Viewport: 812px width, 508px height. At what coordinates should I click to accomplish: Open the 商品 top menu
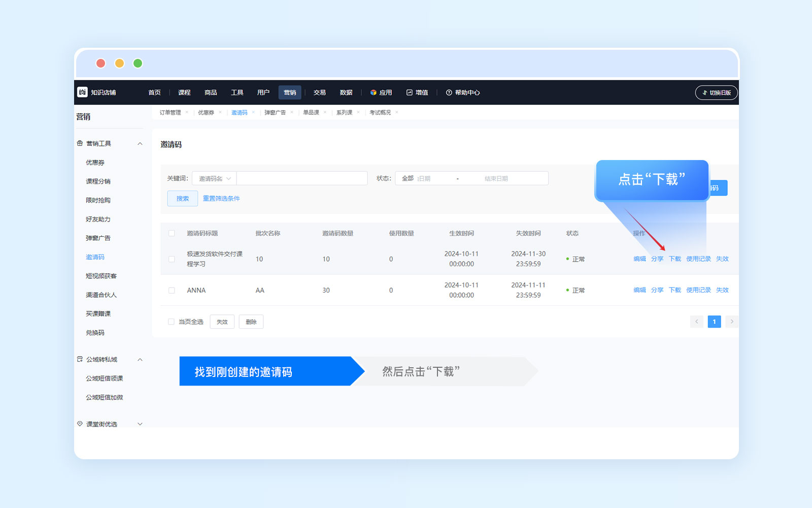(211, 92)
